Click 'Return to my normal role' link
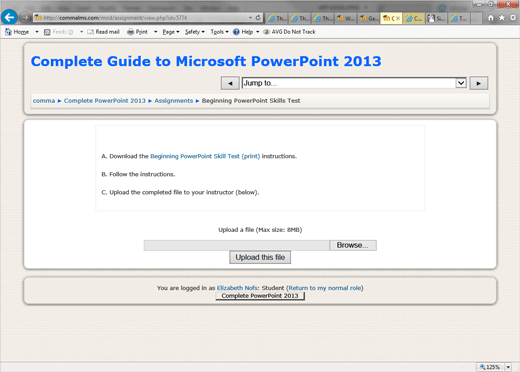The width and height of the screenshot is (520, 372). (x=325, y=288)
